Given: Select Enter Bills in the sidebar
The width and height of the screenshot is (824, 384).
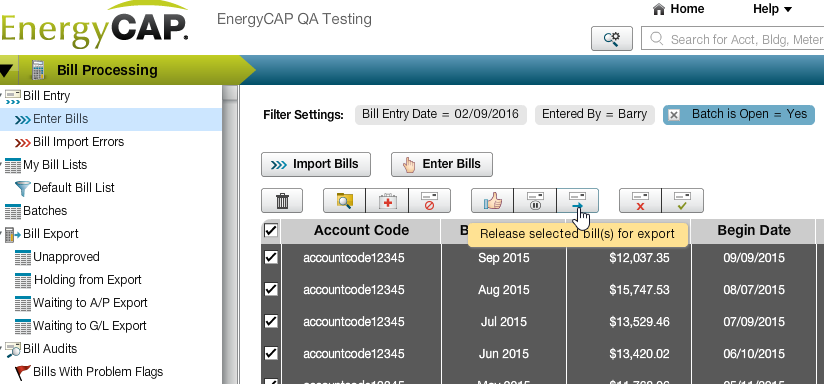Looking at the screenshot, I should (x=60, y=119).
